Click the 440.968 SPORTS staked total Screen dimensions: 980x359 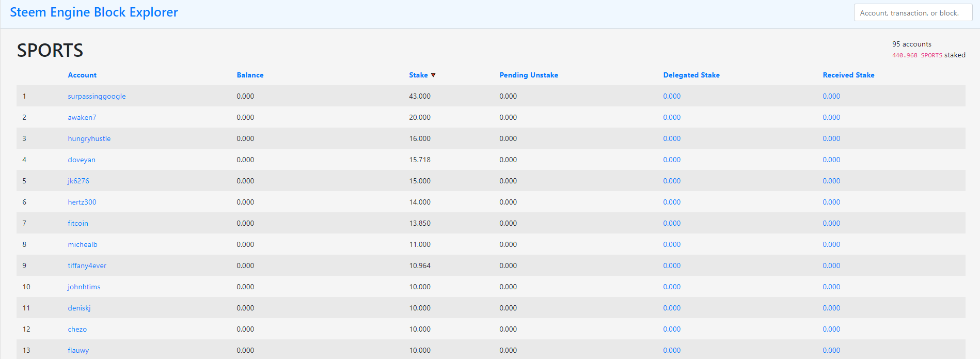(x=928, y=55)
